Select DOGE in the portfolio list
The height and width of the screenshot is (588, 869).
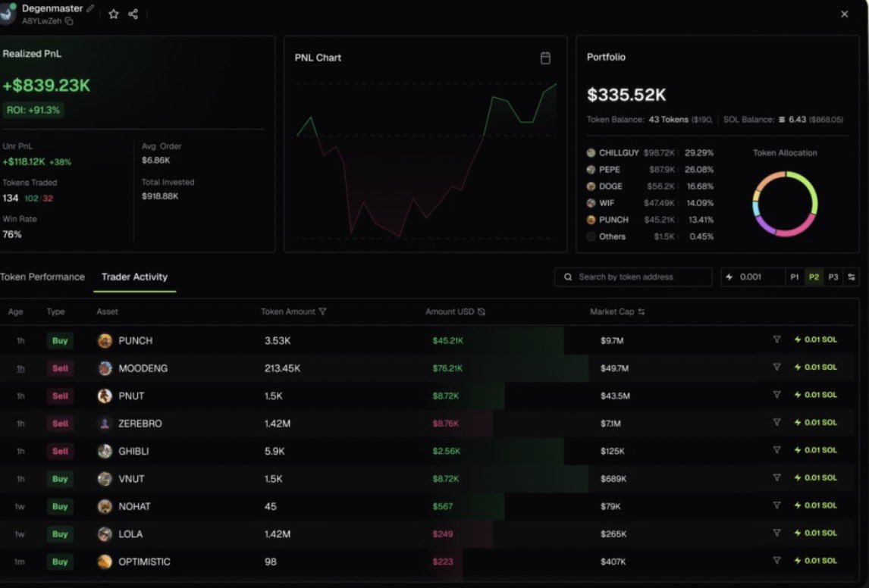[650, 186]
